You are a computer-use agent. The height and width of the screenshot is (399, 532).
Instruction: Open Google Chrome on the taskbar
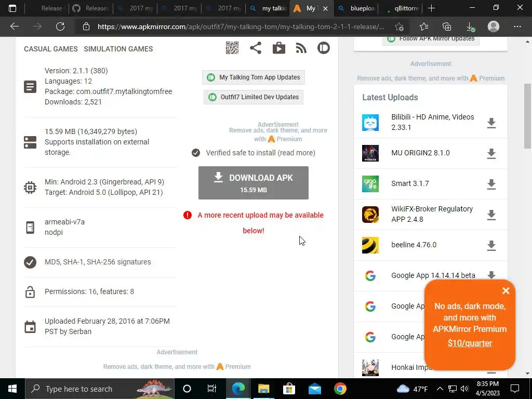(x=340, y=389)
